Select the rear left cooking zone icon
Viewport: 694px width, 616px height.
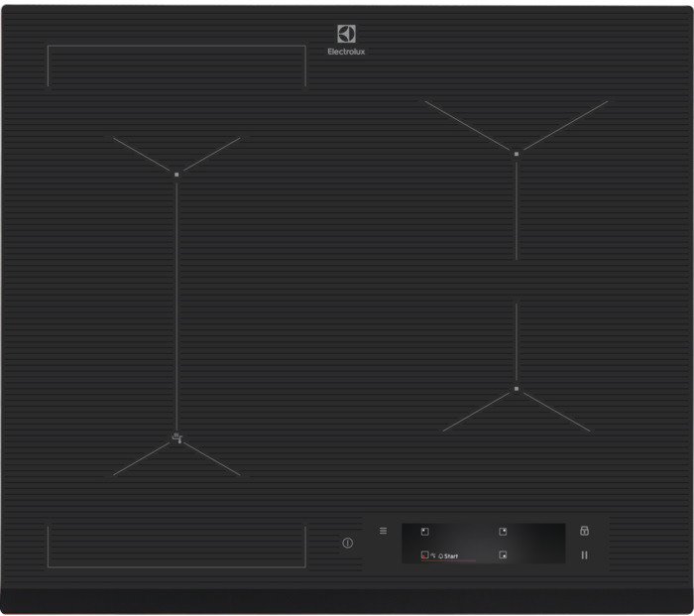424,532
